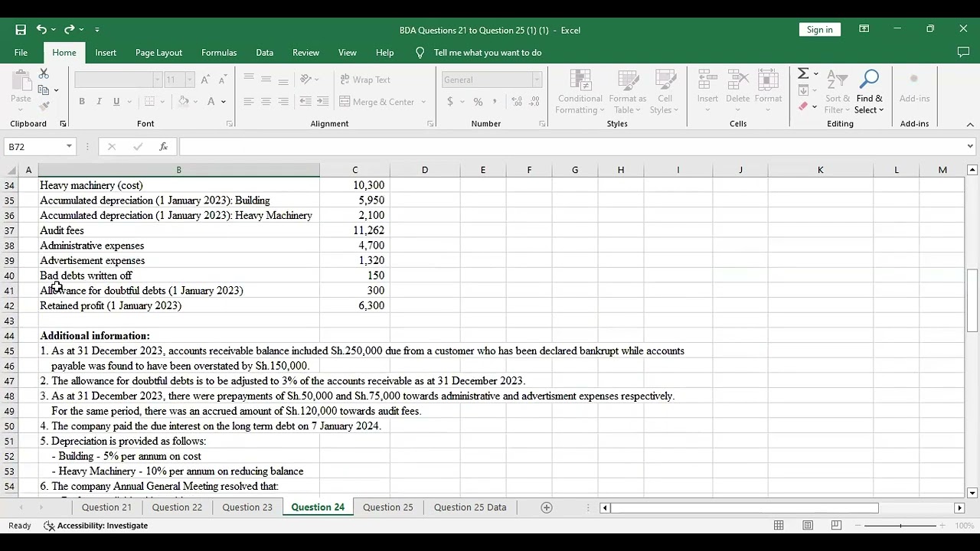Open Find & Select menu
The image size is (980, 551).
click(869, 92)
